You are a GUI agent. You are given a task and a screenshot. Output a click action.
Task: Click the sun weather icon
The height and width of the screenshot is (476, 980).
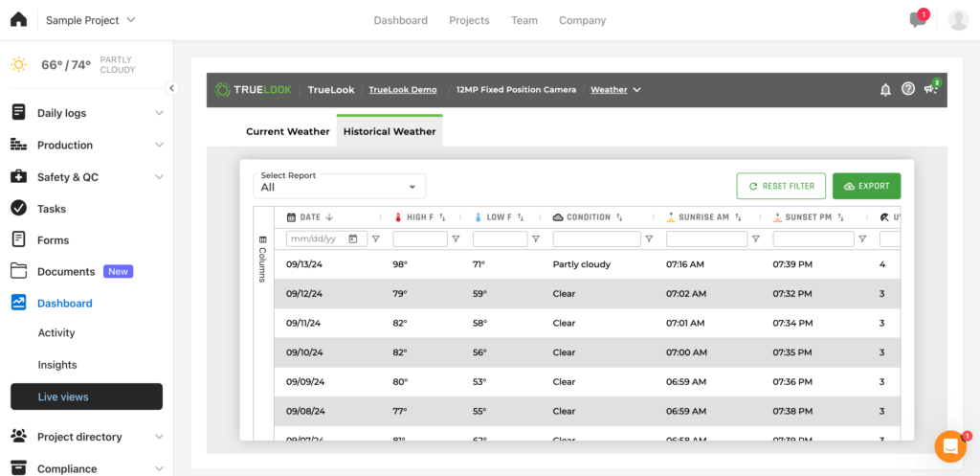click(19, 64)
